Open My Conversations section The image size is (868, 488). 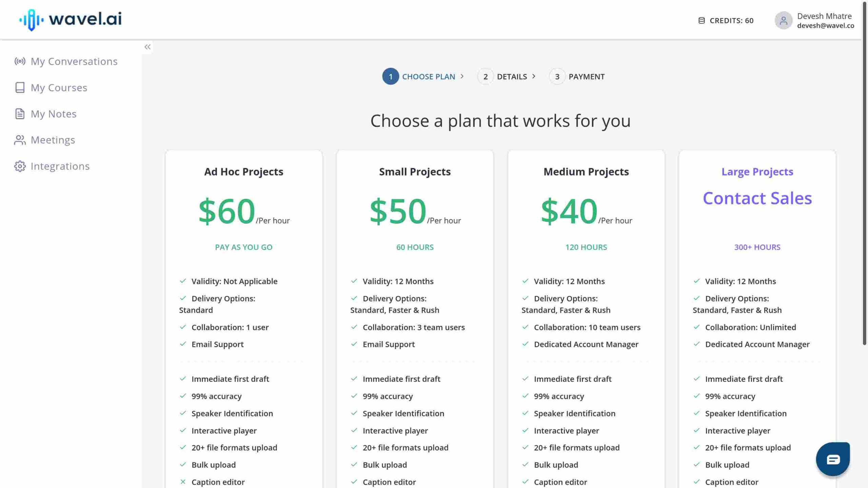(74, 61)
